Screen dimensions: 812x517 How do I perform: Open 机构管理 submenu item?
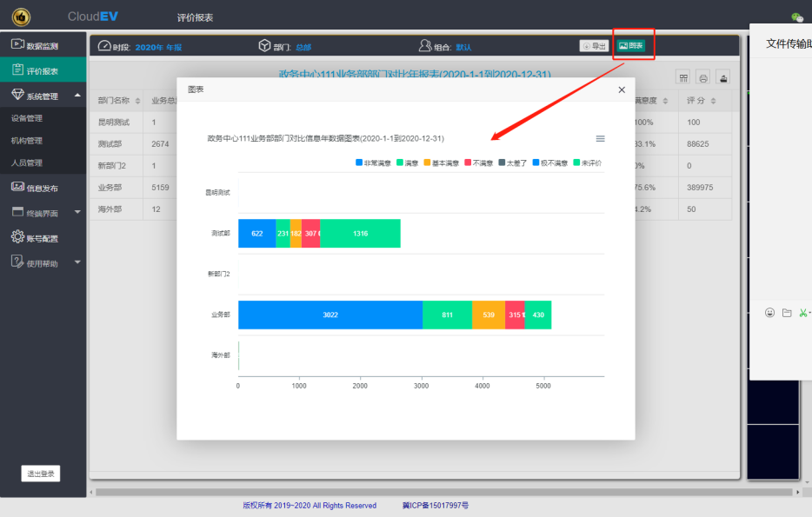[27, 140]
